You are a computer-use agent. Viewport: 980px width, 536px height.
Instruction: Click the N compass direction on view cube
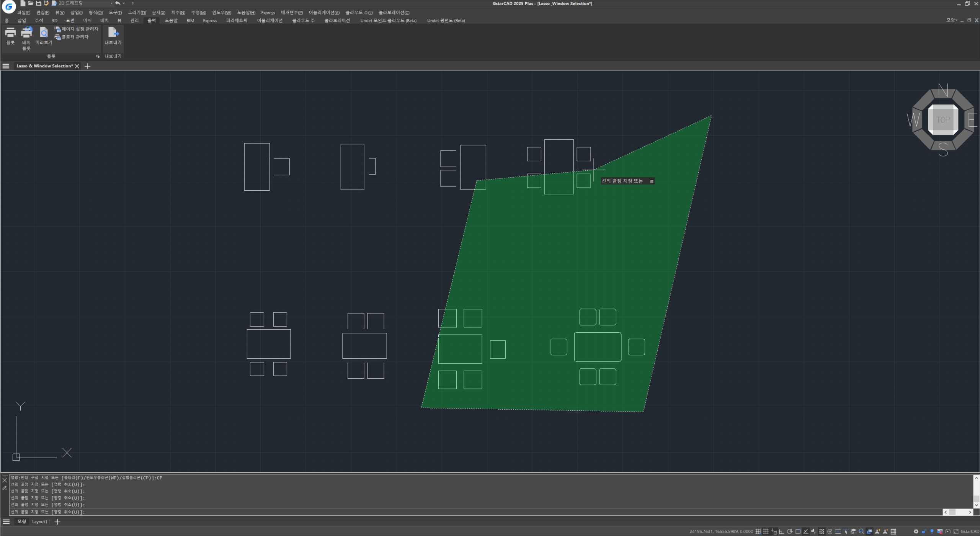pos(943,90)
